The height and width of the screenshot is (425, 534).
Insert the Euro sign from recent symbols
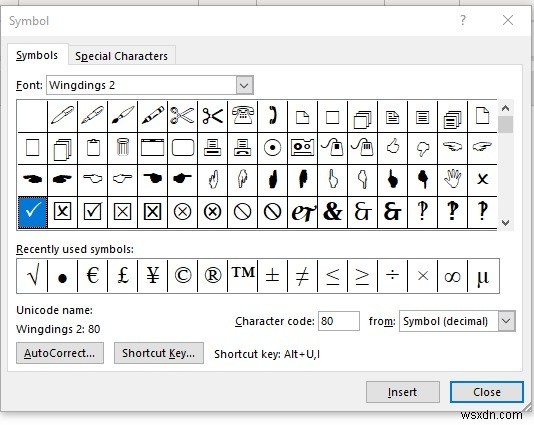[92, 276]
